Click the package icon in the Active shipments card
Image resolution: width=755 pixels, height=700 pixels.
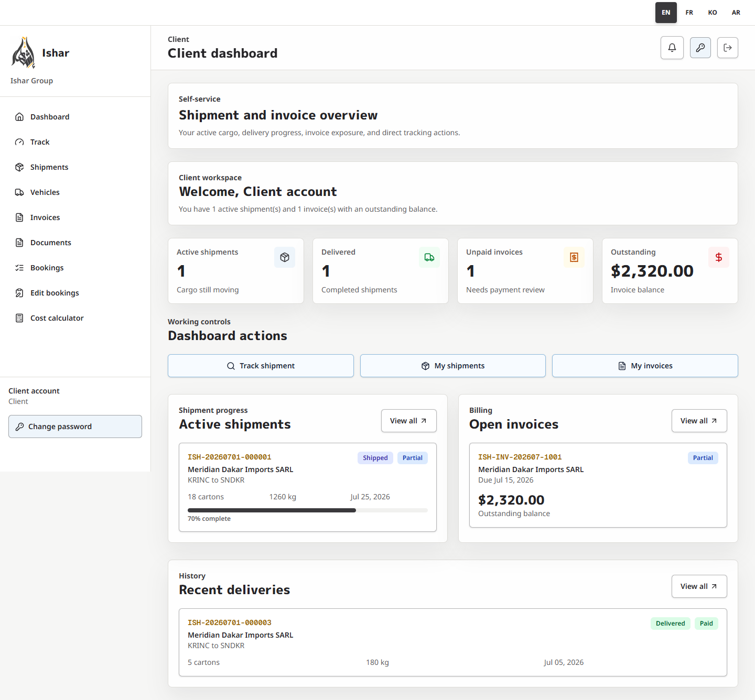(285, 257)
